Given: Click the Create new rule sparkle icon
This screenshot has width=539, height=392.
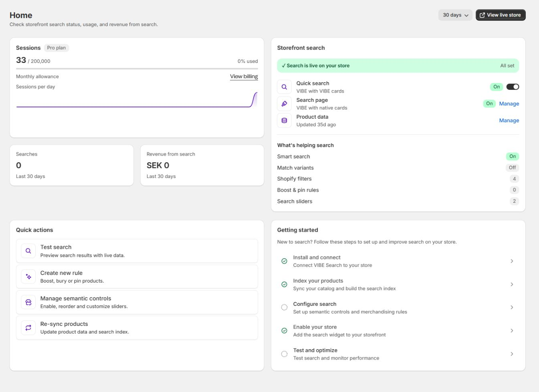Looking at the screenshot, I should [28, 277].
